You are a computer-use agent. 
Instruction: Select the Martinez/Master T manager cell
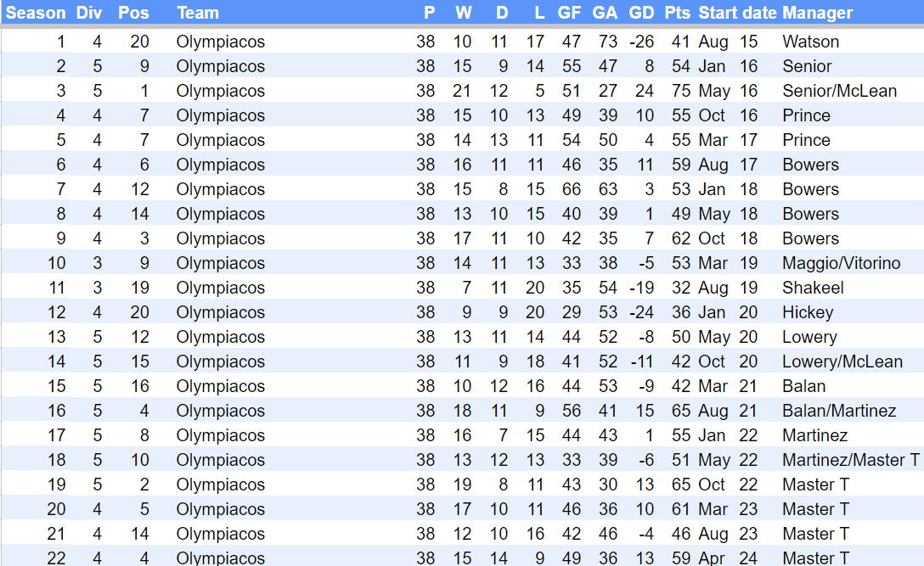(851, 460)
